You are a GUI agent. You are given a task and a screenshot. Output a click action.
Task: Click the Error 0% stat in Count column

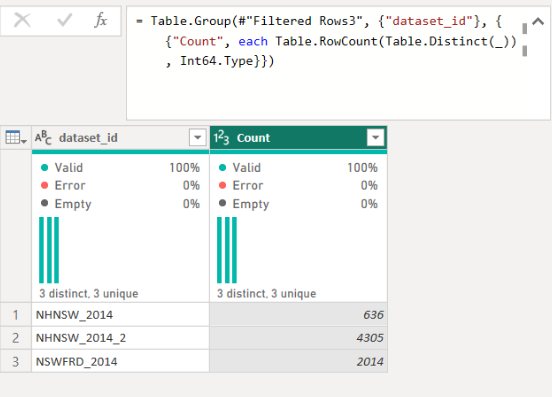(298, 185)
